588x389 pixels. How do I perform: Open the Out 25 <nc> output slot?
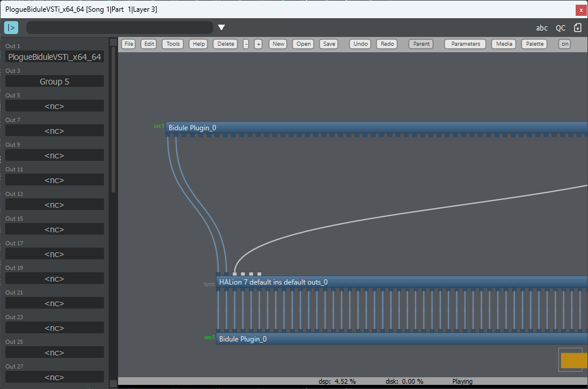point(55,353)
